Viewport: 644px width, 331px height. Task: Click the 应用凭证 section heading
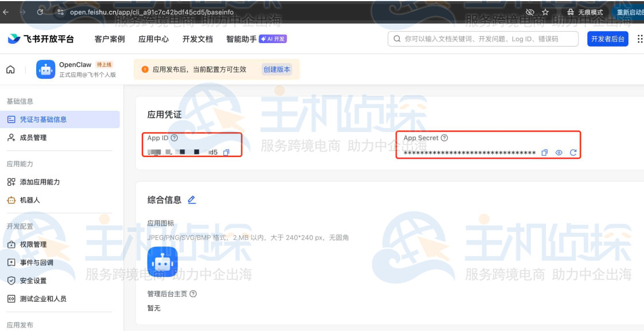pyautogui.click(x=164, y=115)
